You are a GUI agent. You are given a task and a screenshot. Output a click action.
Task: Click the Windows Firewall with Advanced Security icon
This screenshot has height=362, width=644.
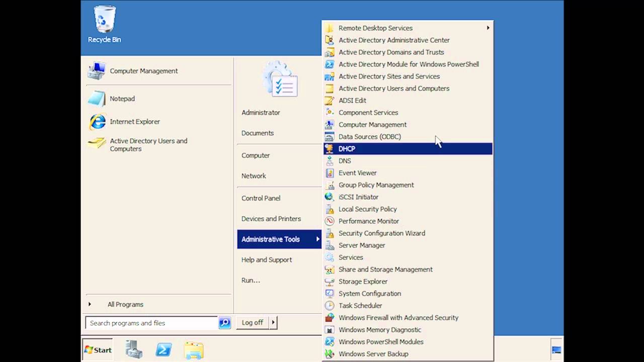pyautogui.click(x=329, y=318)
